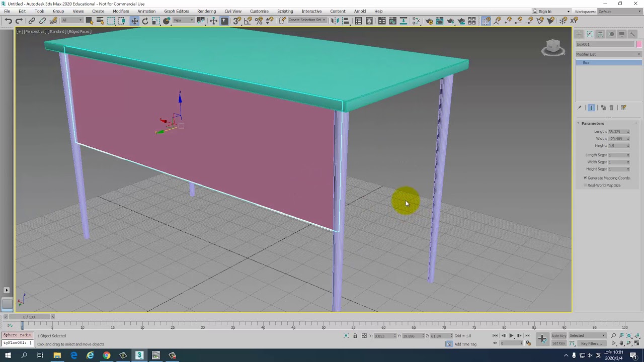Toggle Auto Key animation mode
Viewport: 644px width, 362px height.
(558, 336)
